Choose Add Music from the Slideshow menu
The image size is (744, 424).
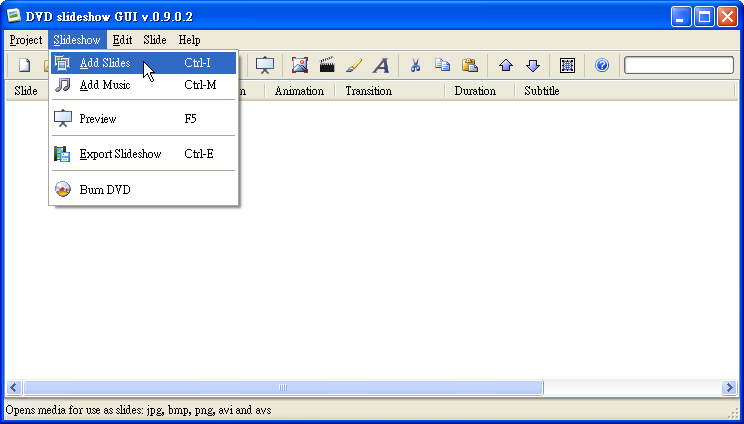coord(143,85)
